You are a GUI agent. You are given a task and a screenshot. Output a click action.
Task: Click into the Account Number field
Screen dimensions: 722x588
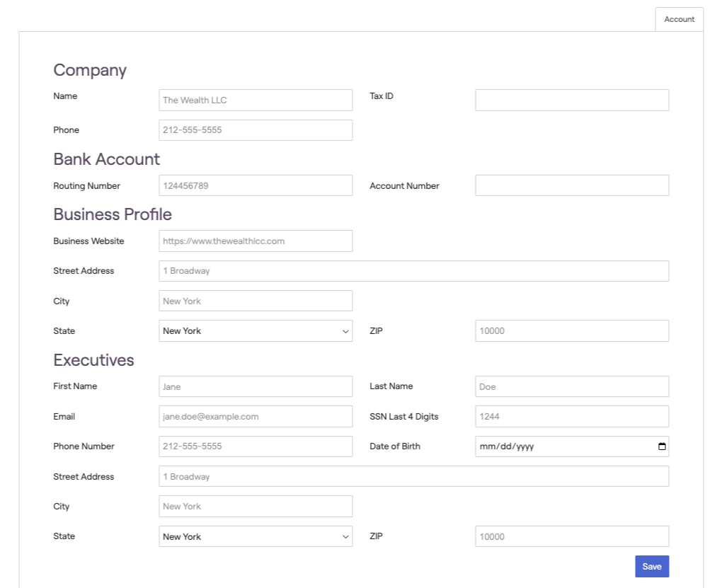coord(571,185)
